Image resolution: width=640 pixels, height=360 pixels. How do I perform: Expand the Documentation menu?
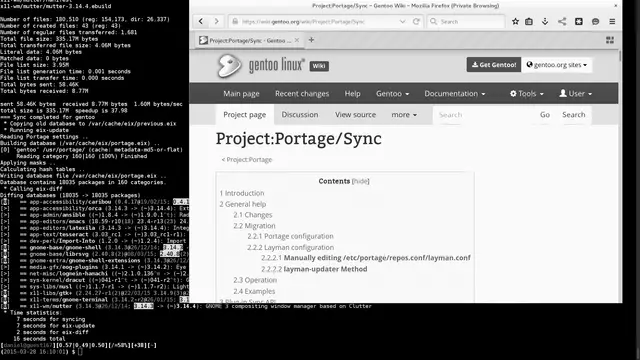(455, 93)
